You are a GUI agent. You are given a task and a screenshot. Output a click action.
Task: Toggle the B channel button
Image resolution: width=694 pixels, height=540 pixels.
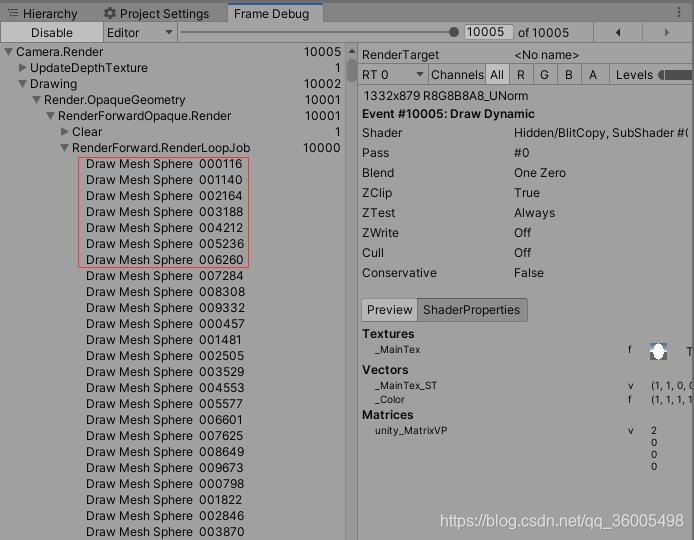[x=569, y=75]
